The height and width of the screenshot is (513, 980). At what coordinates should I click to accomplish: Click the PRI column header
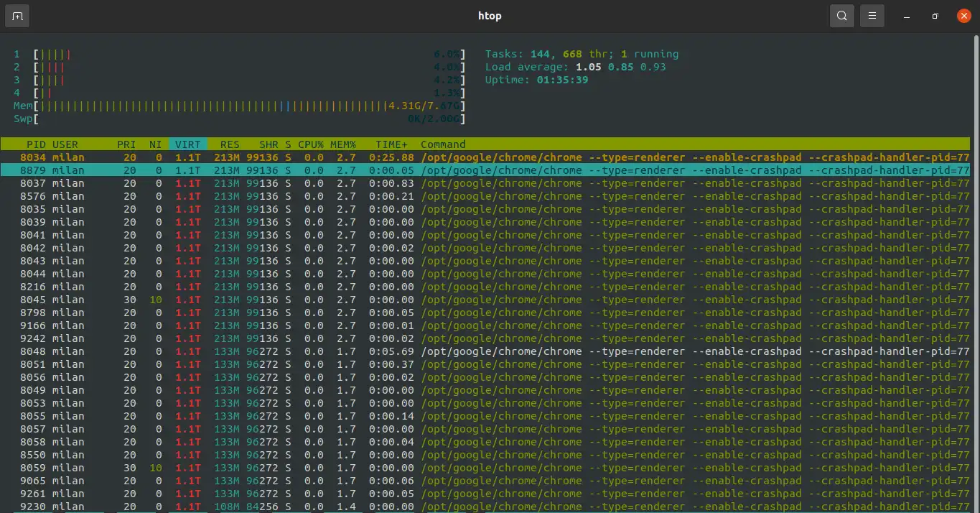click(126, 144)
